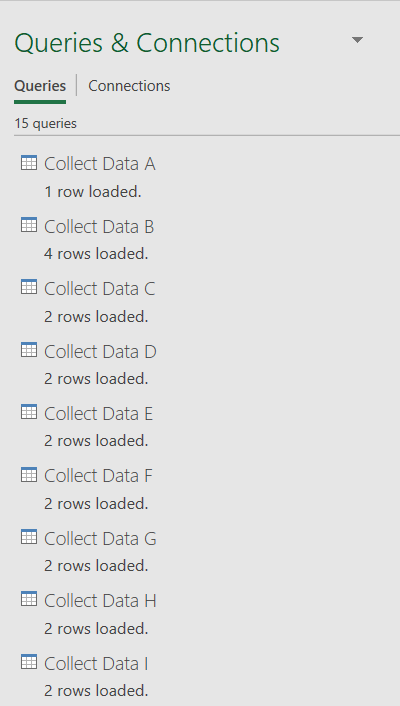Viewport: 400px width, 706px height.
Task: Click the table icon for Collect Data F
Action: pyautogui.click(x=29, y=475)
